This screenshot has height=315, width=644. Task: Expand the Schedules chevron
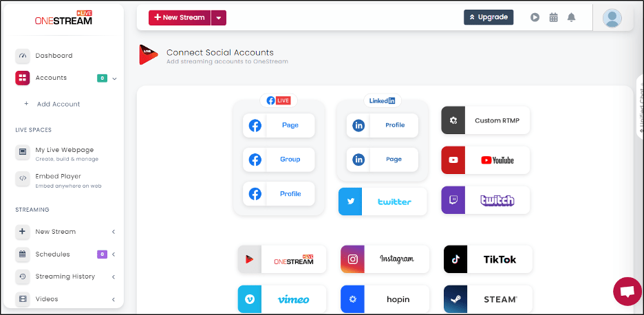[114, 254]
